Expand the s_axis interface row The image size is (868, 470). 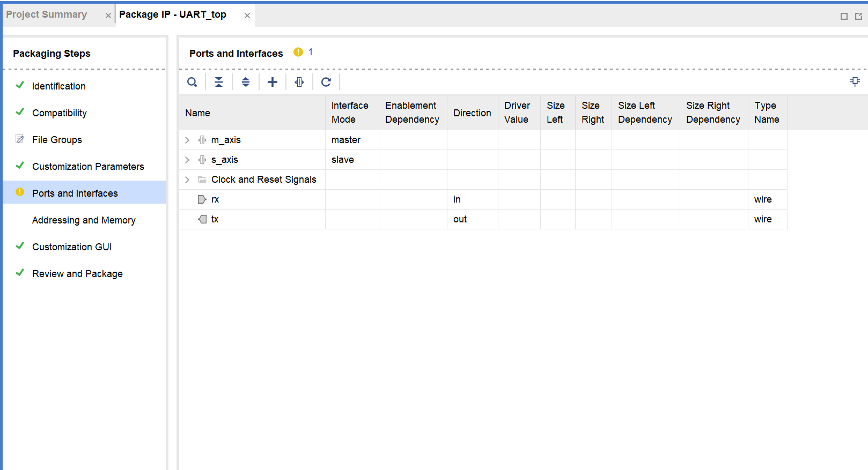click(187, 160)
